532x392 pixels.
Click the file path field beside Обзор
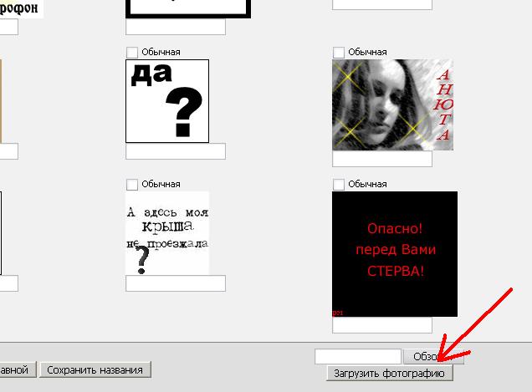click(x=358, y=357)
